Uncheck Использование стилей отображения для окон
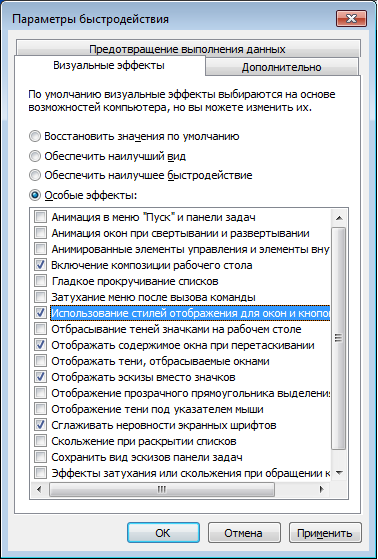This screenshot has width=378, height=559. (x=40, y=313)
